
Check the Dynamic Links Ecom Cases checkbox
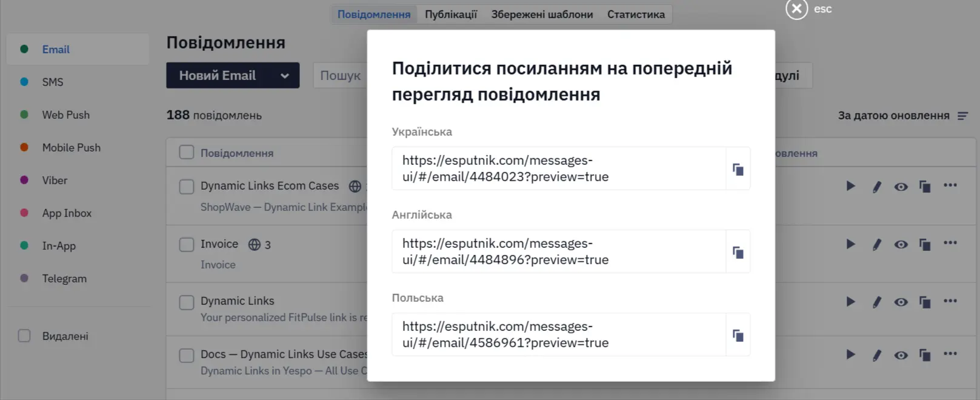(x=186, y=186)
